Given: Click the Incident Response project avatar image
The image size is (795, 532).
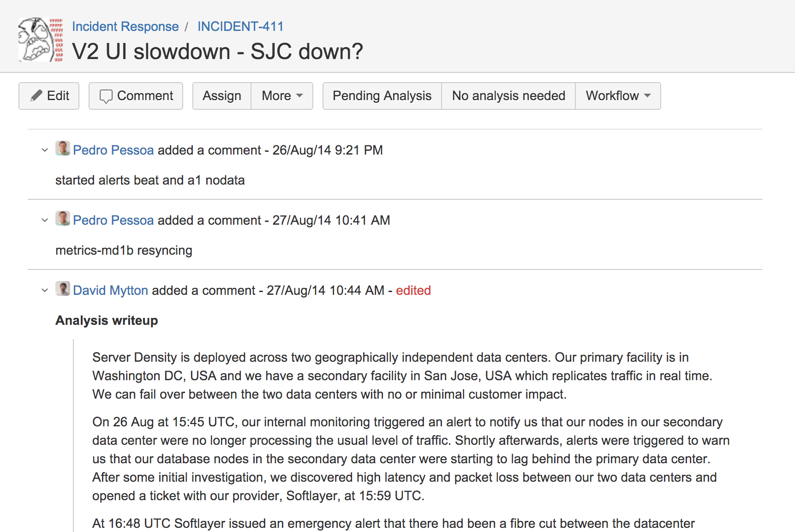Looking at the screenshot, I should 41,40.
